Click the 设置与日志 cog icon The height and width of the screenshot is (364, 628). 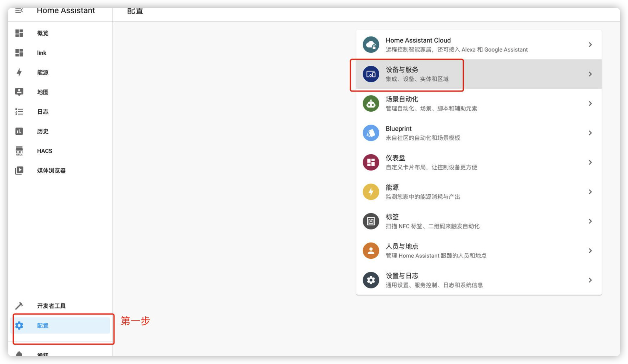point(371,280)
